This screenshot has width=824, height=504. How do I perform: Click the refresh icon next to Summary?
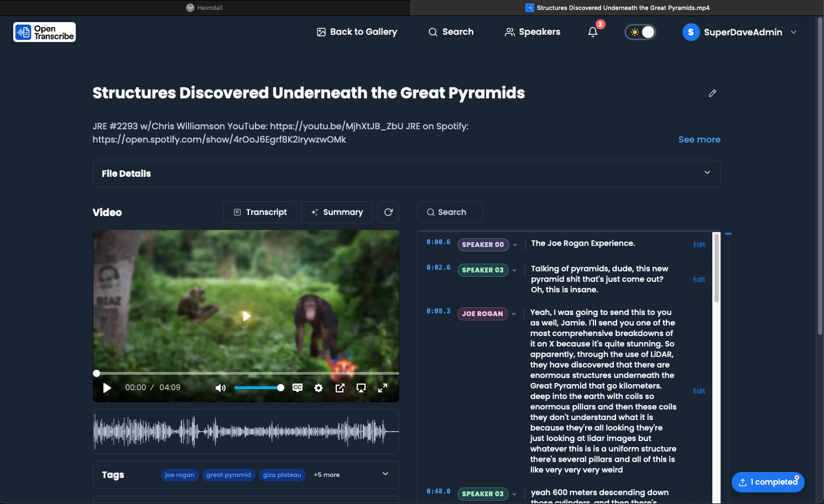[x=388, y=212]
